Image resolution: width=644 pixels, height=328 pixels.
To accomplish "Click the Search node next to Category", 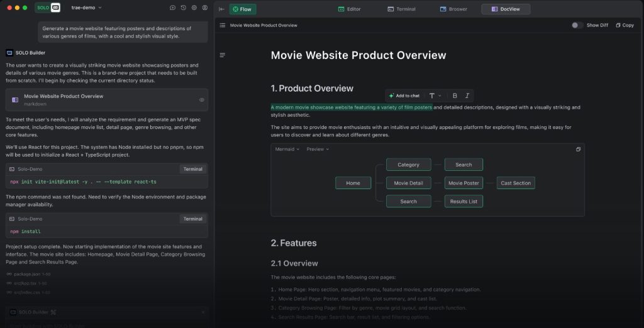I will 464,165.
